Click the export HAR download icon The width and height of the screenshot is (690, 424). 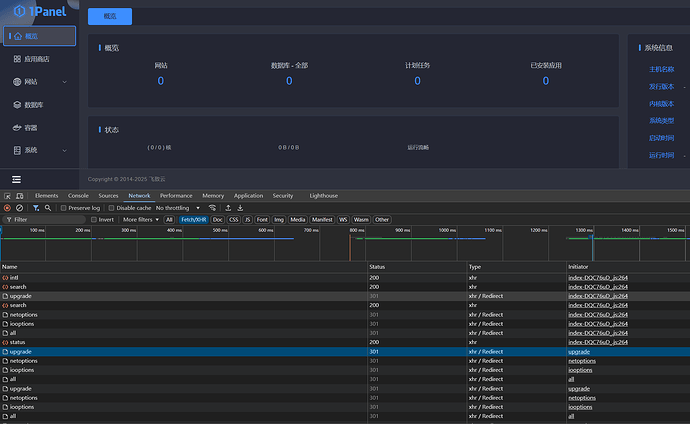point(240,208)
